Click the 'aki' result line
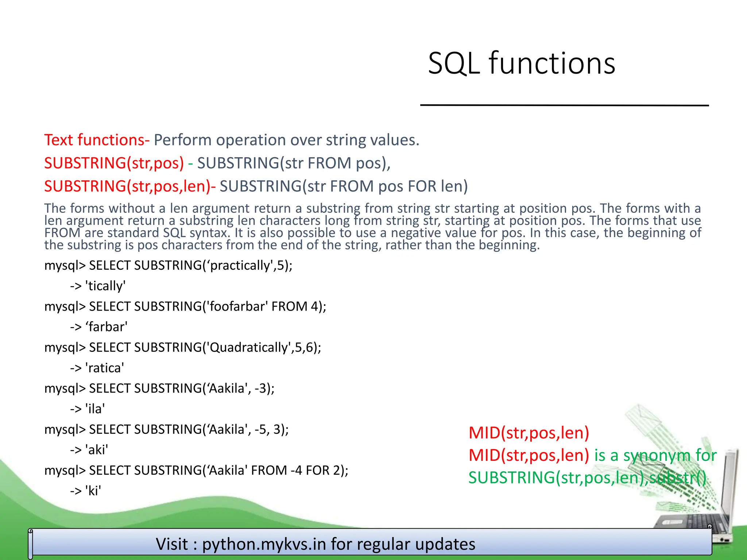This screenshot has height=560, width=747. pos(89,450)
